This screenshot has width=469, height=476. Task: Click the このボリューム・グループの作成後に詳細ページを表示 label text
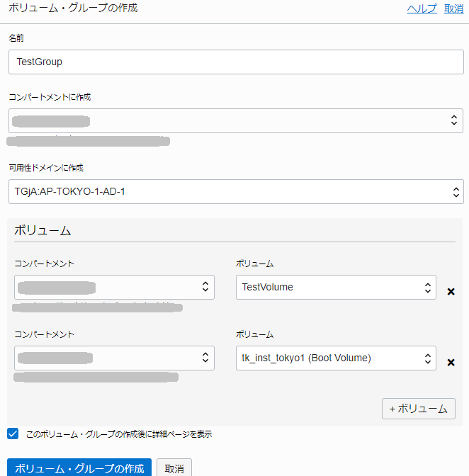pos(118,434)
